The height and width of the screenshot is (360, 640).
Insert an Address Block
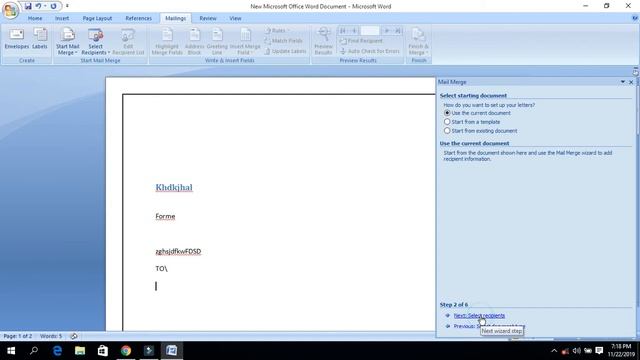[x=194, y=42]
